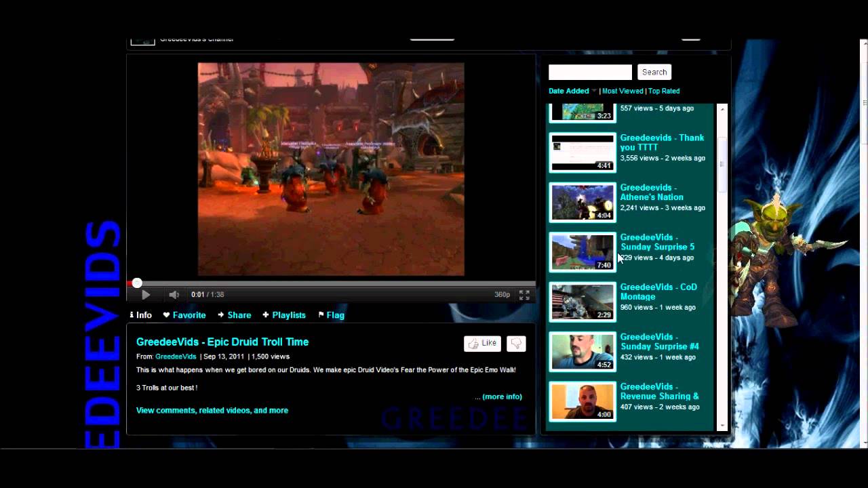Click the video list scrollbar down arrow
The width and height of the screenshot is (868, 488).
coord(722,426)
